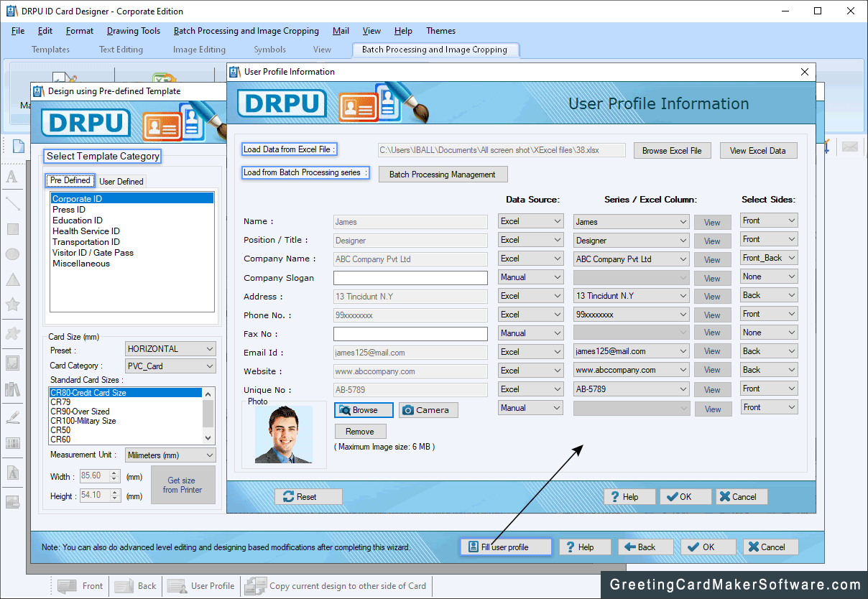The height and width of the screenshot is (599, 868).
Task: Switch to Pre Defined template tab
Action: (70, 181)
